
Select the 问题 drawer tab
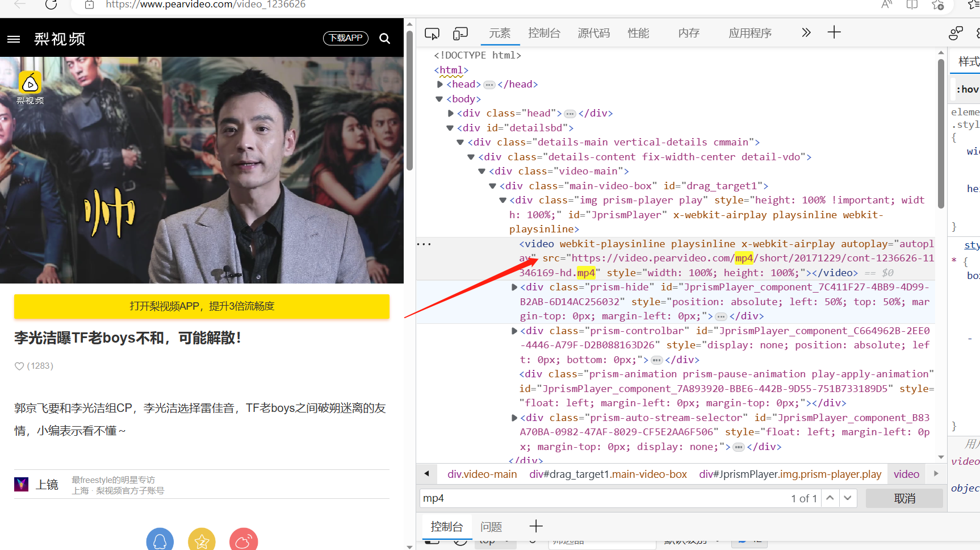(x=491, y=527)
